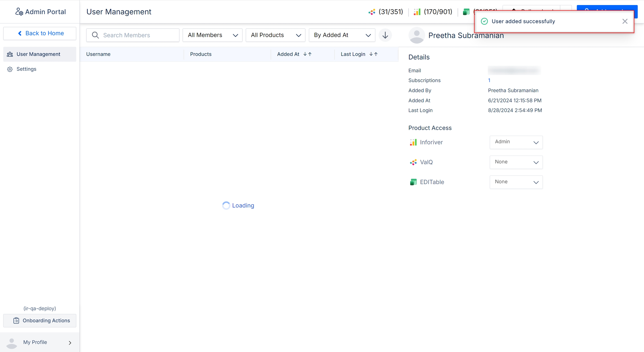
Task: Open Settings in the sidebar
Action: pos(26,69)
